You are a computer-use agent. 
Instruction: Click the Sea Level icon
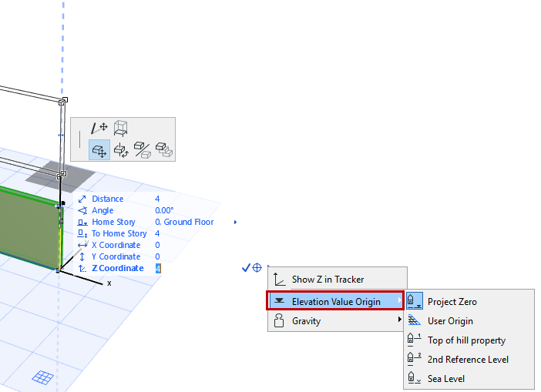tap(414, 378)
